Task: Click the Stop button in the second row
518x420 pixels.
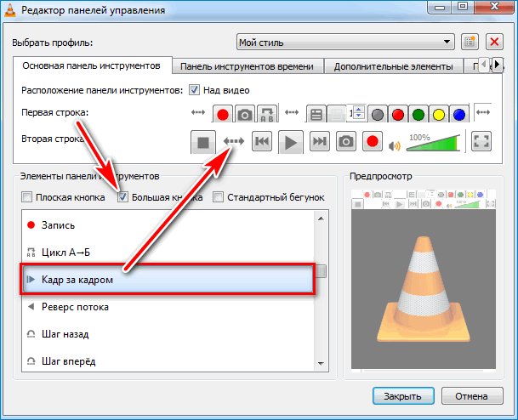Action: click(203, 142)
